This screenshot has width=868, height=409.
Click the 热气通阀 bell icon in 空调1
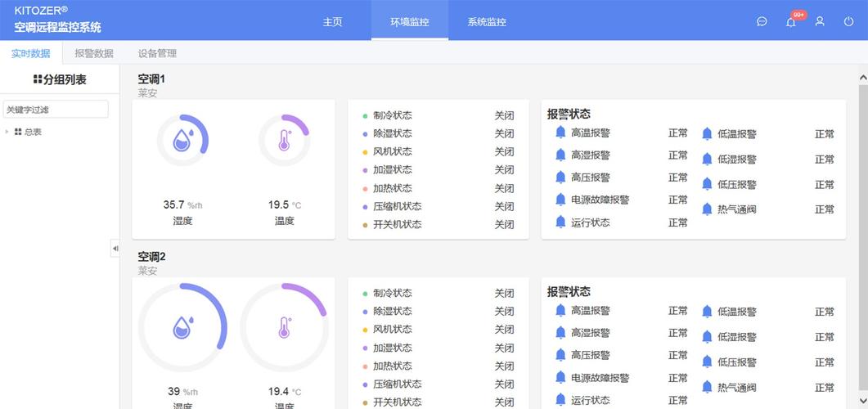point(708,209)
